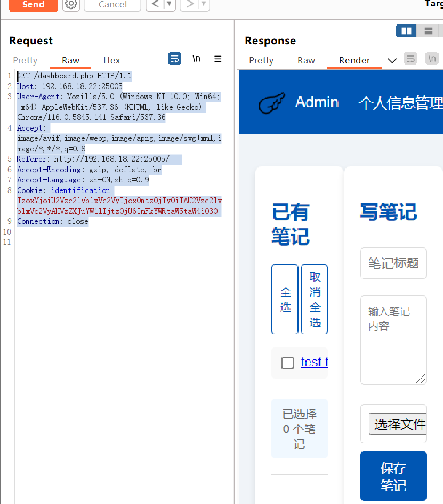The height and width of the screenshot is (504, 443).
Task: Open request settings gear icon
Action: 71,5
